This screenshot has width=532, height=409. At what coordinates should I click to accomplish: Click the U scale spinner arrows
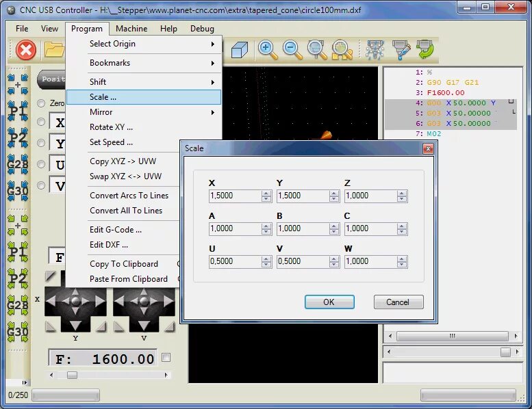click(x=266, y=261)
